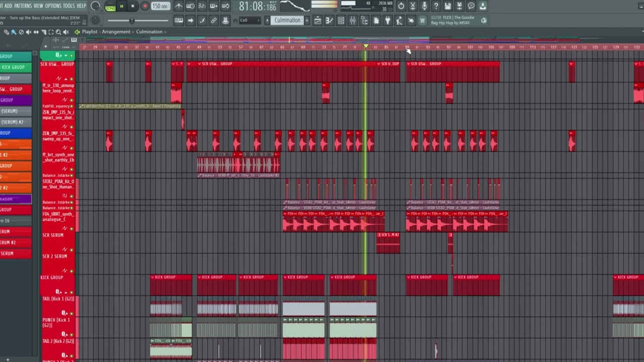Click the tempo field showing 150.000

pyautogui.click(x=160, y=6)
